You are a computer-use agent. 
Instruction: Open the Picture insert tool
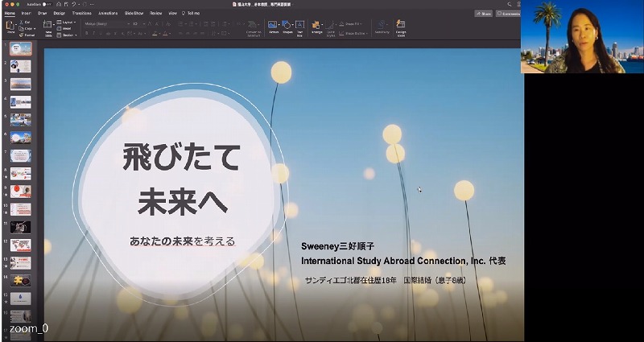pos(274,27)
